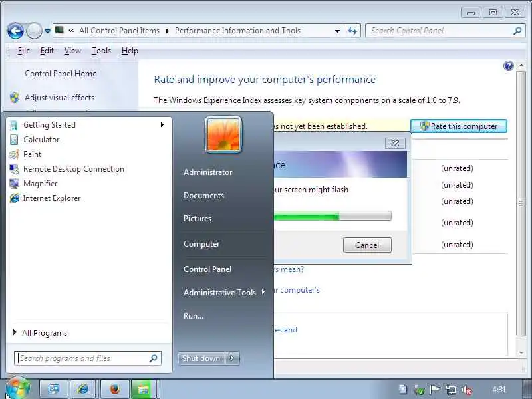The image size is (532, 399).
Task: Click the Shut down button
Action: click(201, 358)
